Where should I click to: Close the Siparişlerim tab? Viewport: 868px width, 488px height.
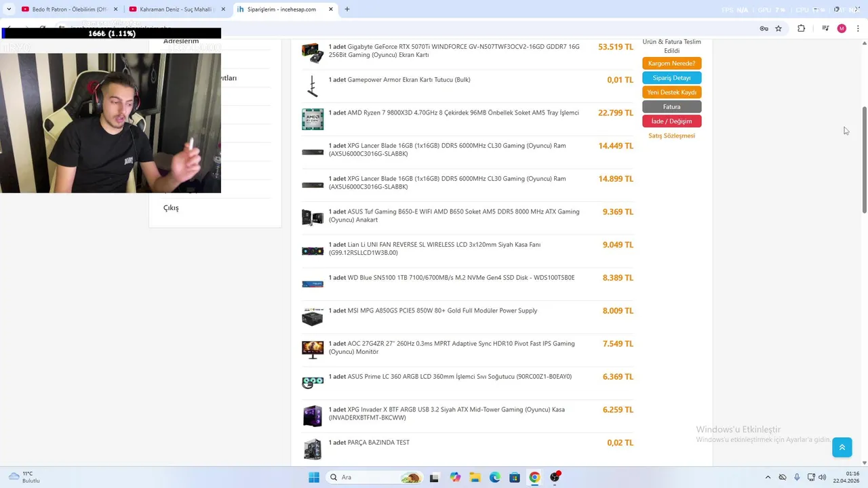[x=331, y=9]
